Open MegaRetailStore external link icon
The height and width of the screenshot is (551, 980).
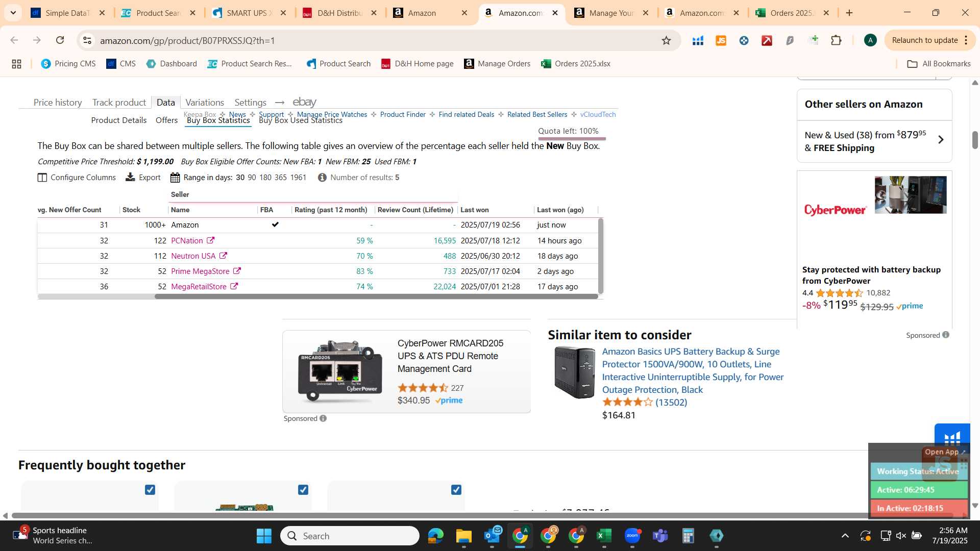(x=234, y=286)
